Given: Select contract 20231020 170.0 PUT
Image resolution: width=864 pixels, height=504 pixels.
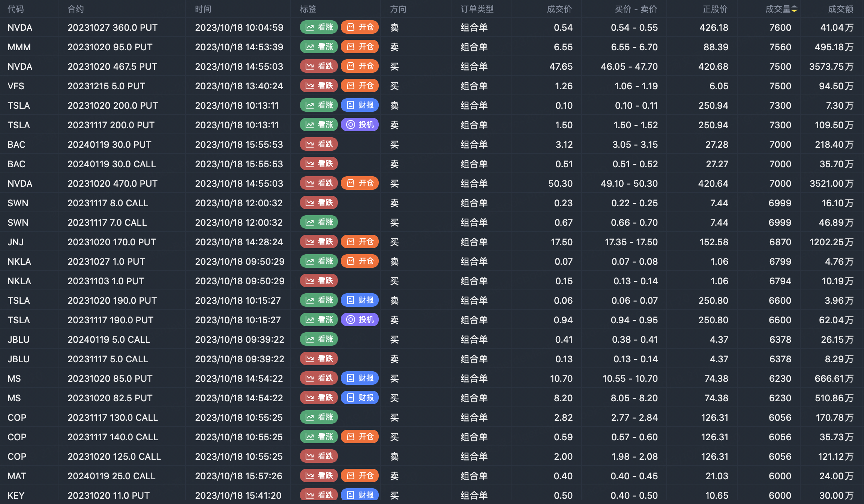Looking at the screenshot, I should (112, 242).
